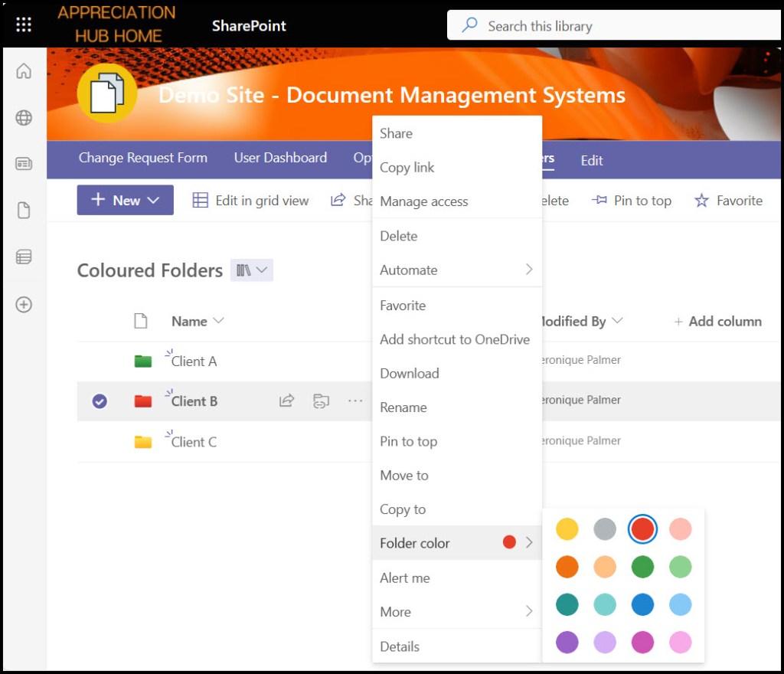Screen dimensions: 784x674
Task: Open the Microsoft 365 app launcher waffle
Action: [24, 24]
